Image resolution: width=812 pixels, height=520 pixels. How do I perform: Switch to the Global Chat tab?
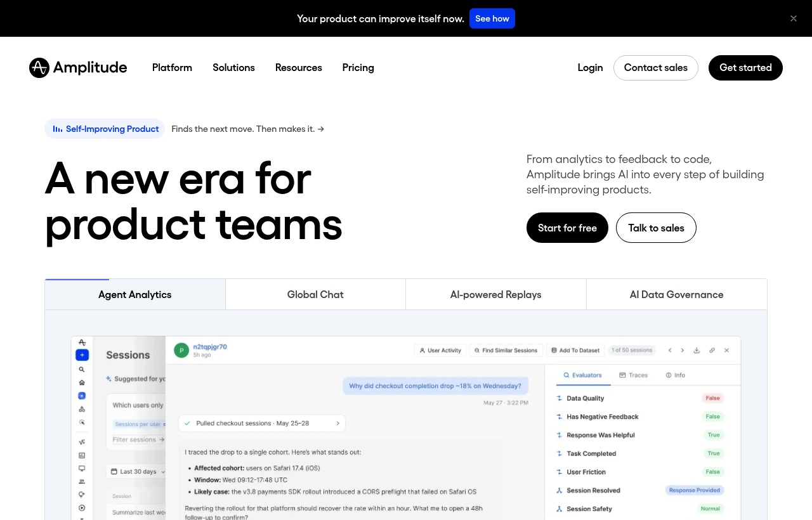pos(315,294)
